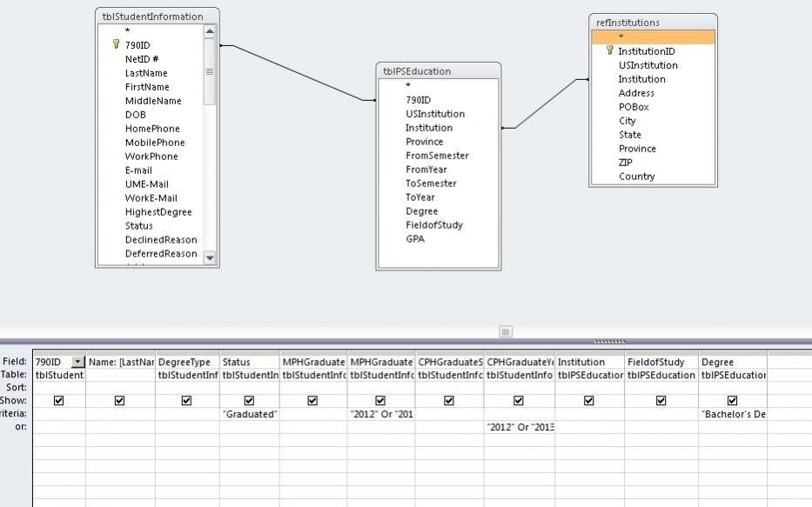Select ZIP field
The width and height of the screenshot is (812, 507).
tap(626, 163)
